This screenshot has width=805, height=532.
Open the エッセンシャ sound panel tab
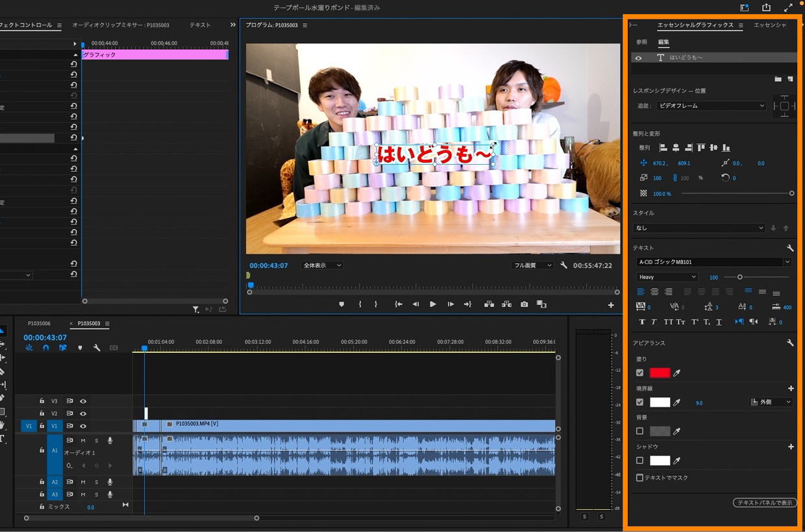point(770,25)
